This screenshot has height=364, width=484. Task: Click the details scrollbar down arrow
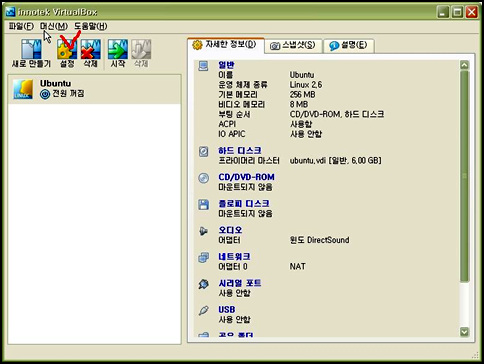click(464, 331)
